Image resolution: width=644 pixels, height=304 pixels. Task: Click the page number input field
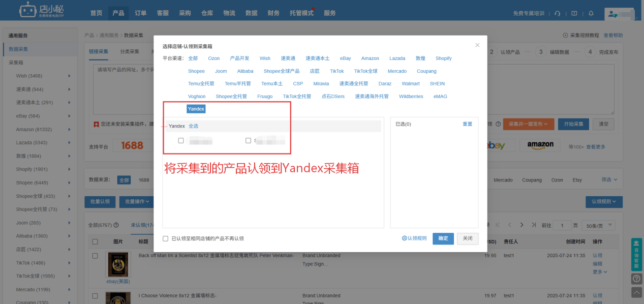tap(562, 225)
